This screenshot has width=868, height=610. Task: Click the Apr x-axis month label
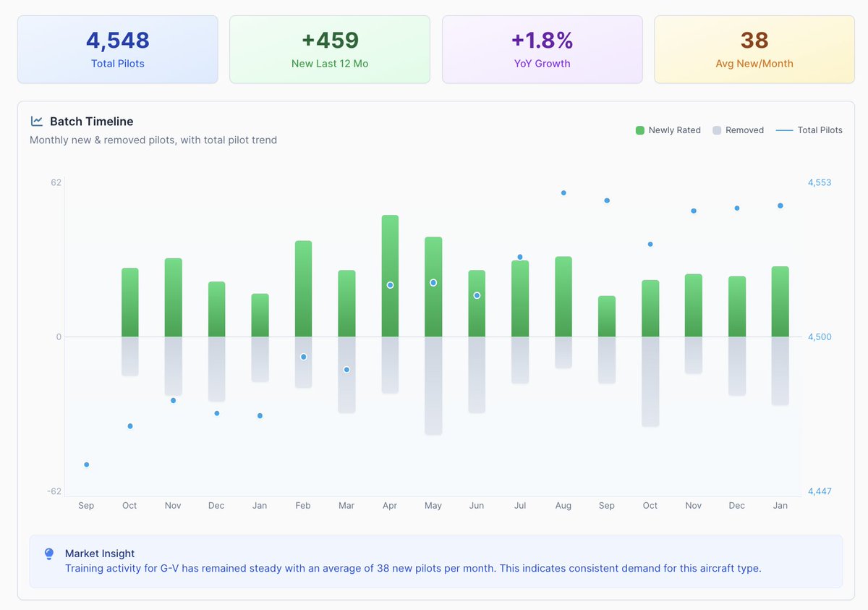point(390,506)
